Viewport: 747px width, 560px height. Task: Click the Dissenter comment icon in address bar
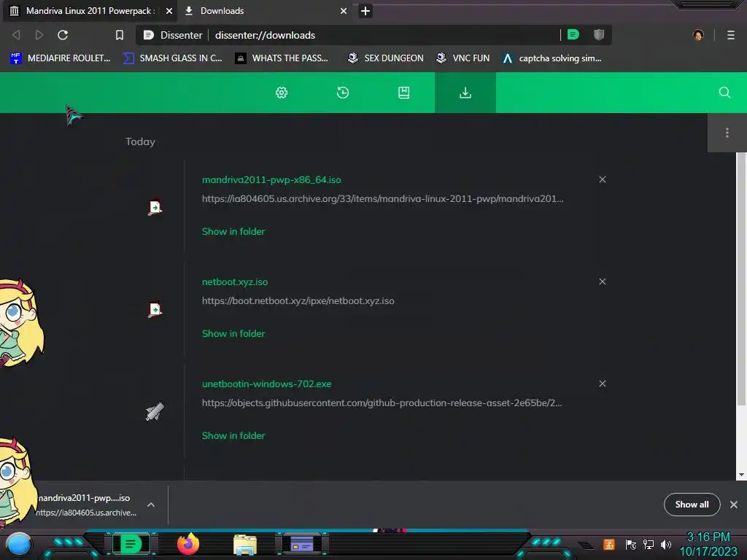click(573, 34)
